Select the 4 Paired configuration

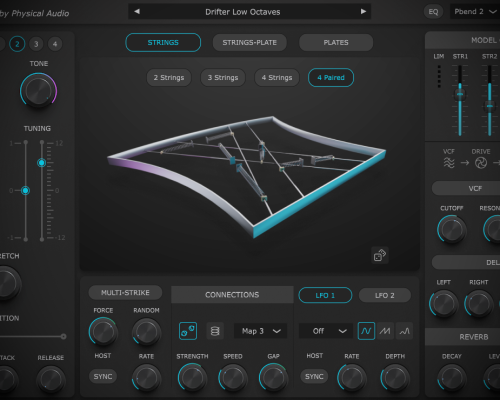(x=331, y=78)
